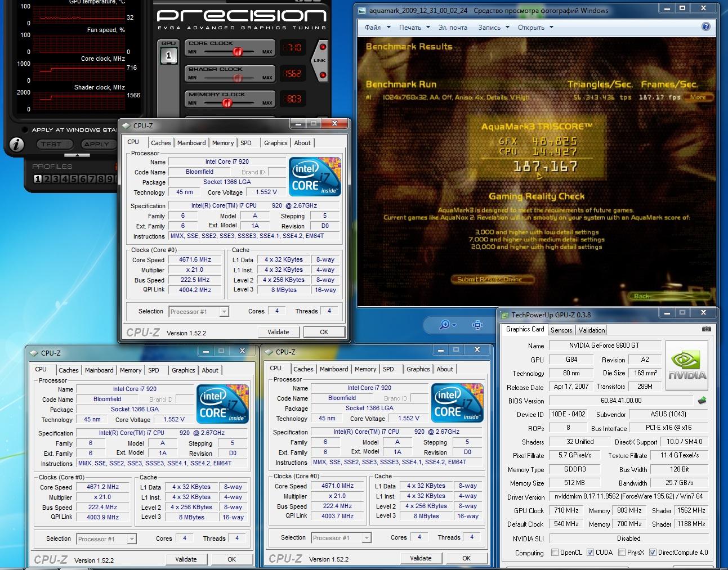Click Validate in top CPU-Z window
The image size is (728, 570).
tap(278, 332)
